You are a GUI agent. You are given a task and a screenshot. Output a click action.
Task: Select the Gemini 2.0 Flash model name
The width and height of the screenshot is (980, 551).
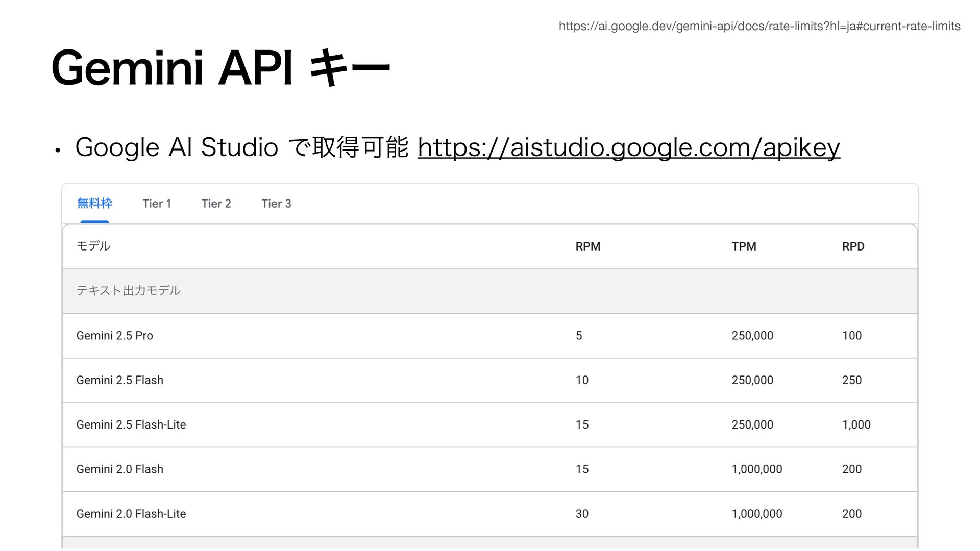click(x=120, y=469)
